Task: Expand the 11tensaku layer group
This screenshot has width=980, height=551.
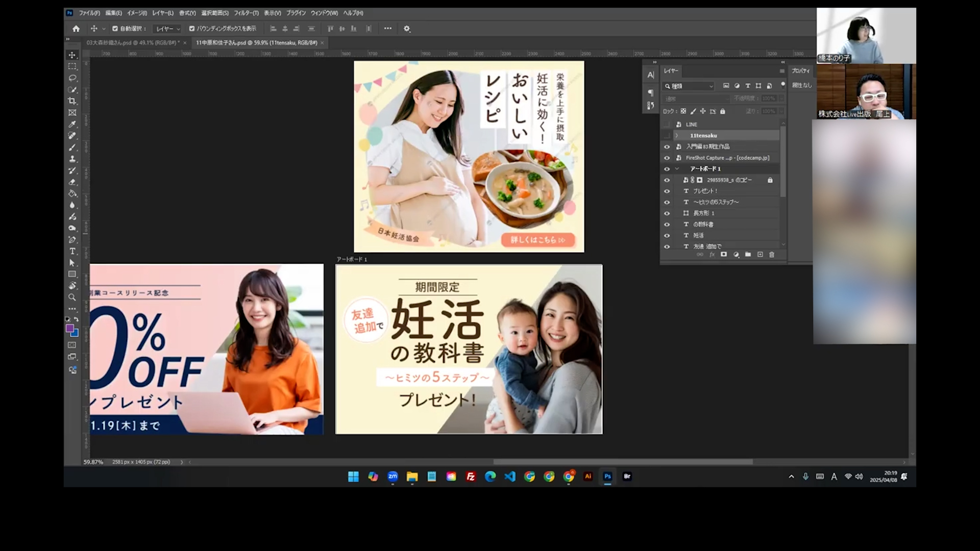Action: (x=677, y=135)
